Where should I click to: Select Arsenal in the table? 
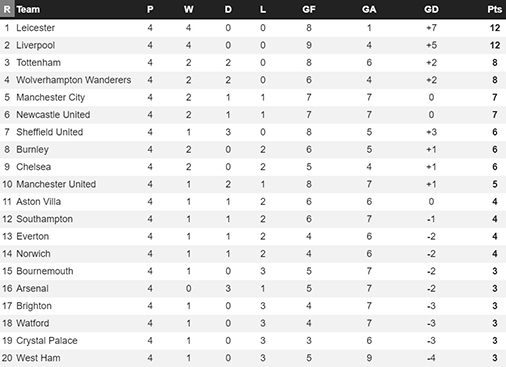(32, 288)
